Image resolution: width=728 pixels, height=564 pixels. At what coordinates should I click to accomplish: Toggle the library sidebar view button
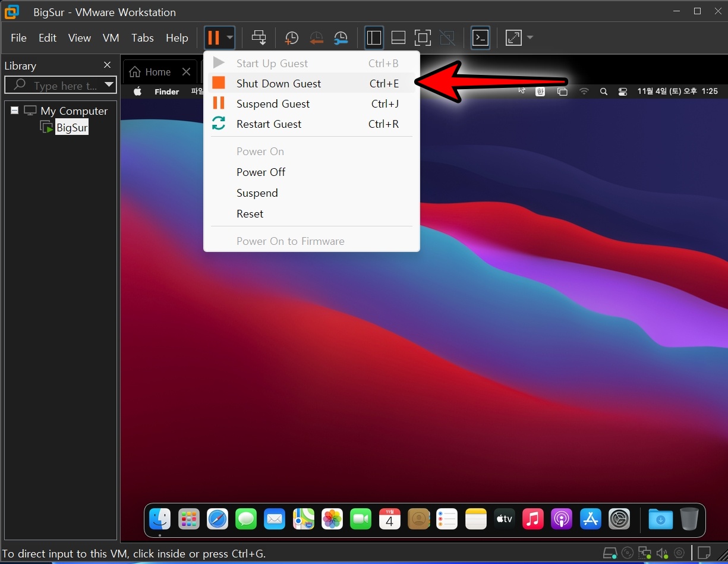tap(374, 38)
